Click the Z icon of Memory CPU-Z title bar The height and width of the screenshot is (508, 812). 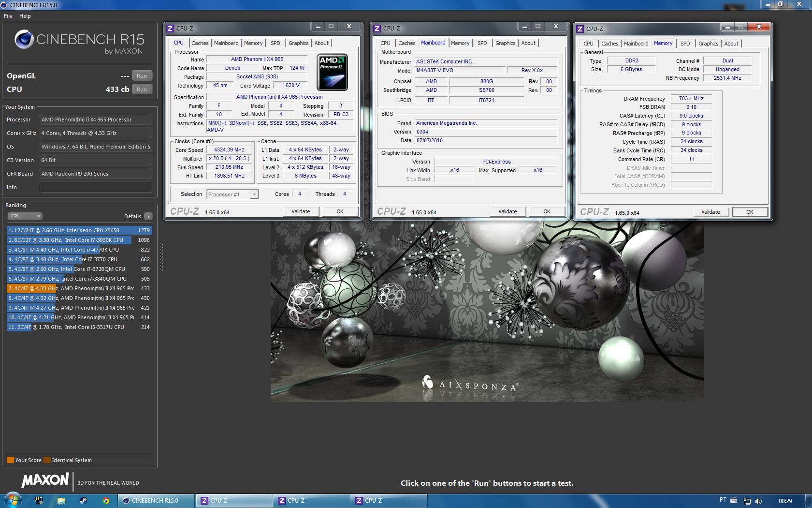coord(580,29)
